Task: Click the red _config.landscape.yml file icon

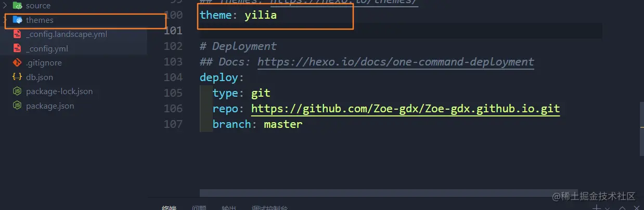Action: [x=17, y=34]
